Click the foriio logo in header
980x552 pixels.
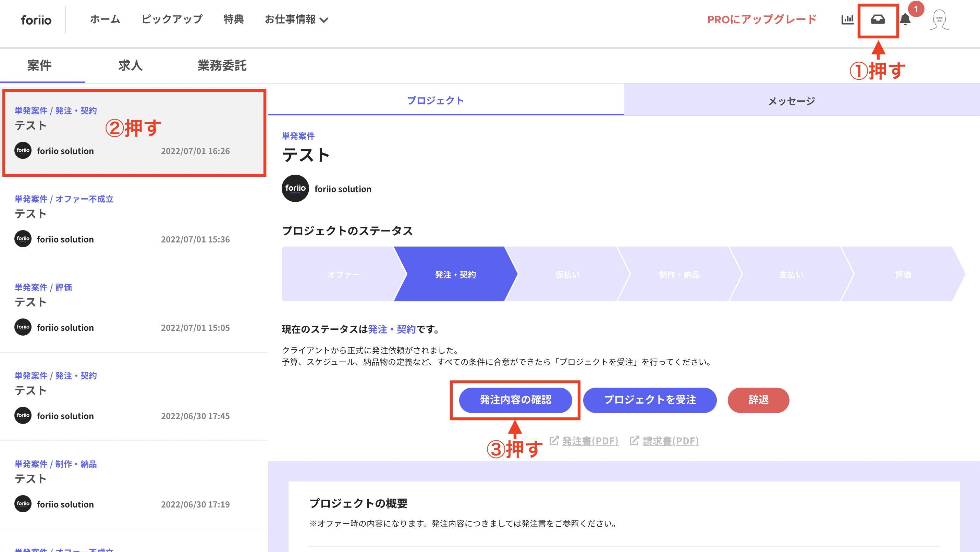(36, 20)
